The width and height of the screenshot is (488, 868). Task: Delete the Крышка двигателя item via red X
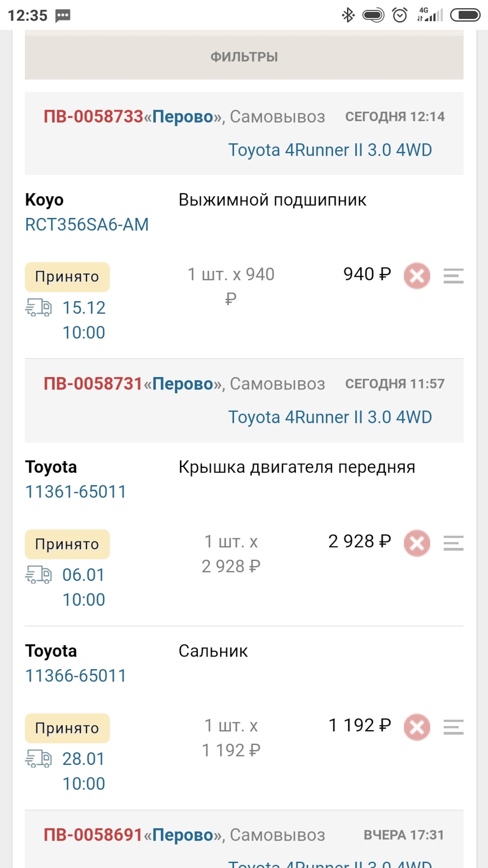pos(416,543)
